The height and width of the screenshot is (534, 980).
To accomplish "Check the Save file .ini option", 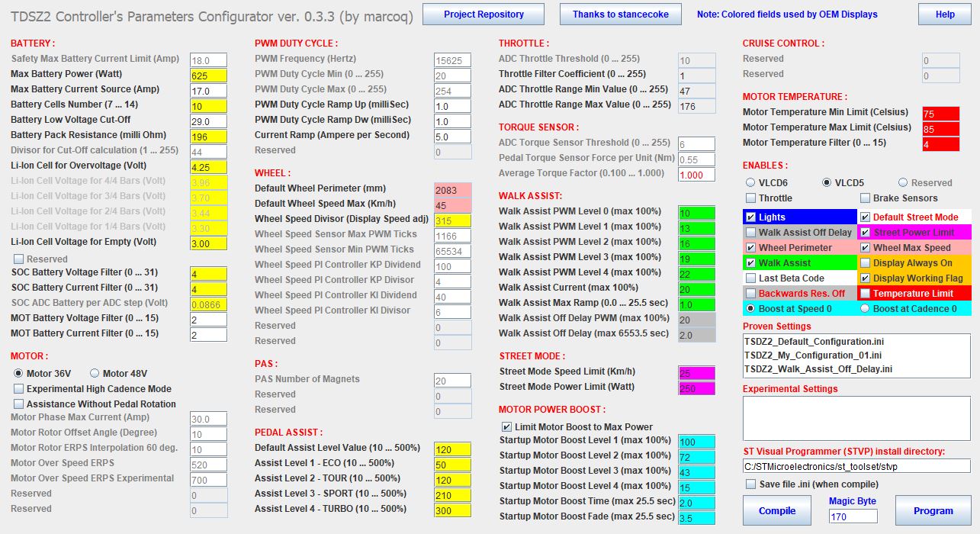I will [x=751, y=484].
